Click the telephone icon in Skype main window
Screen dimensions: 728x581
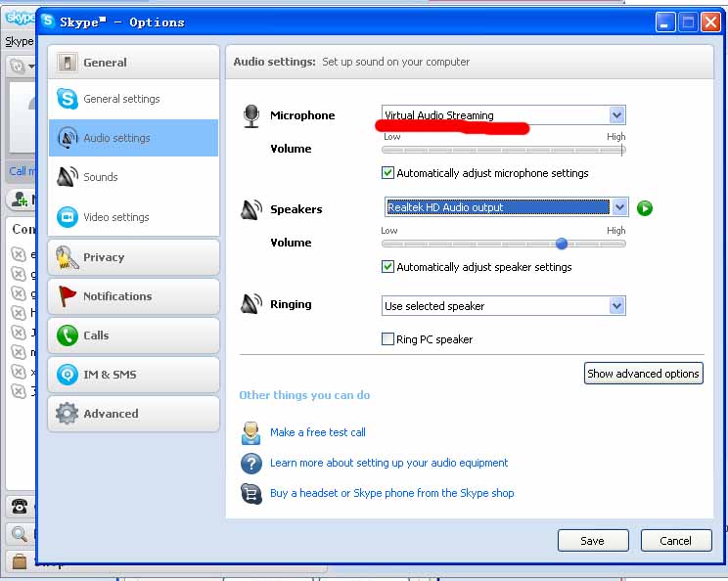(20, 506)
